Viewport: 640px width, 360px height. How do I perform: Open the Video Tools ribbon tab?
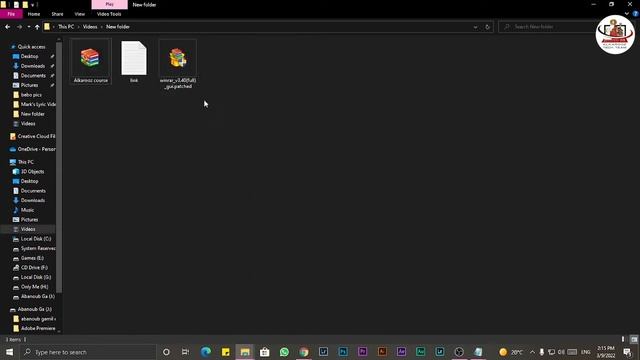109,14
